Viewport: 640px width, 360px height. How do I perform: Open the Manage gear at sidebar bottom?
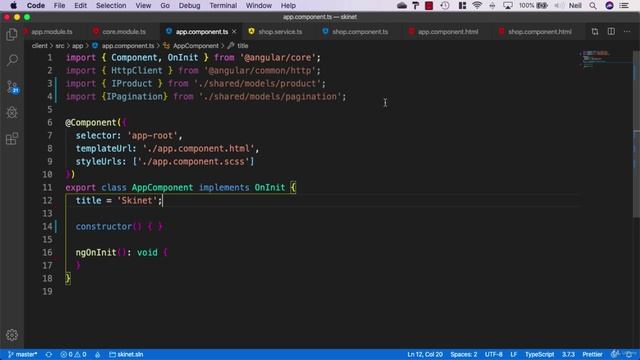click(x=12, y=335)
